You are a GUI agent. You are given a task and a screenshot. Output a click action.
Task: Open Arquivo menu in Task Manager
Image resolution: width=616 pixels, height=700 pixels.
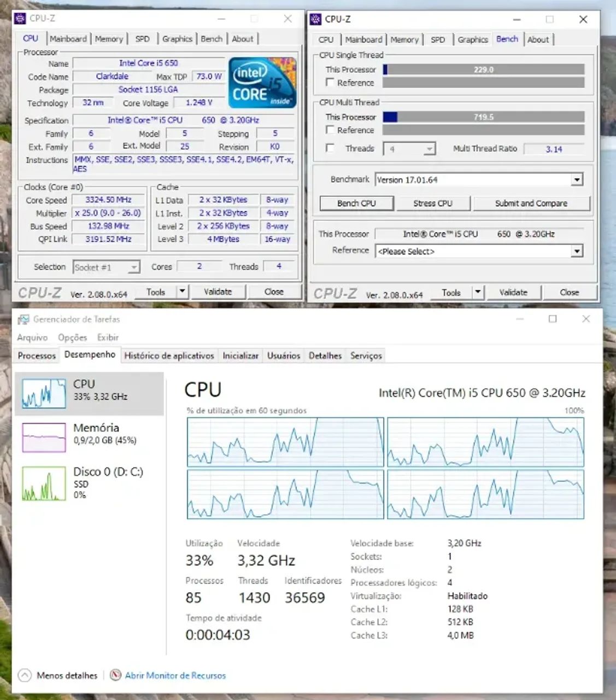point(32,337)
